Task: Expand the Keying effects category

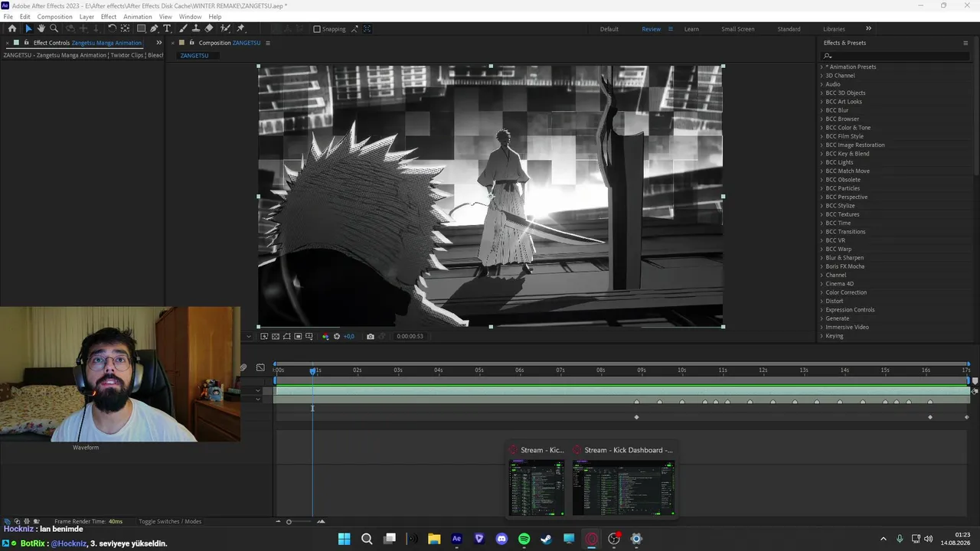Action: click(822, 336)
